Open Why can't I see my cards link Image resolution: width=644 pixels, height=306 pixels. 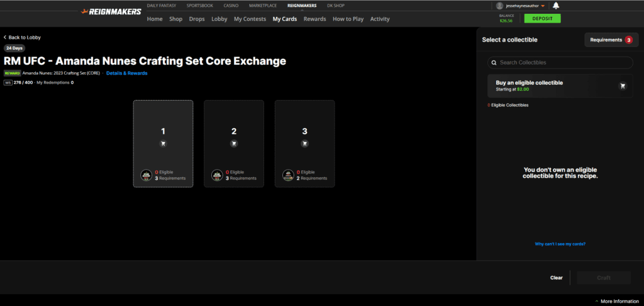coord(560,244)
